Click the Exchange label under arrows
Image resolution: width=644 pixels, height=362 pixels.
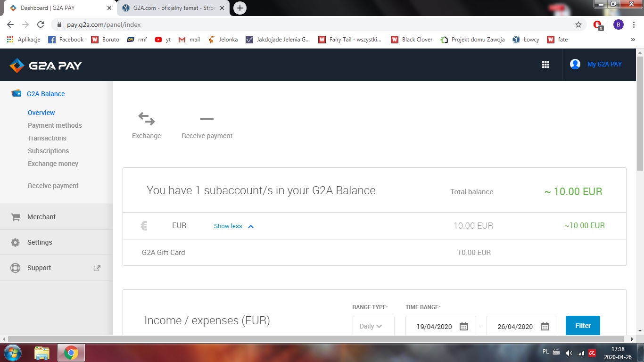pos(146,136)
